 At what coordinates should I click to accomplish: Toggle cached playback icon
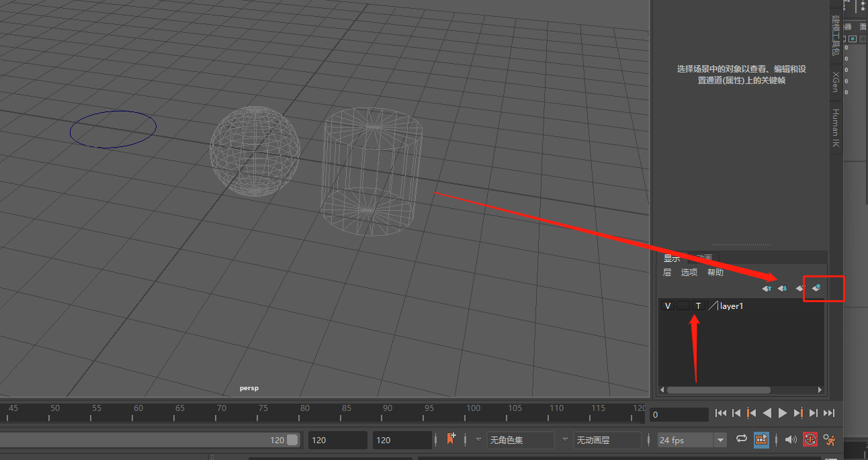coord(761,439)
